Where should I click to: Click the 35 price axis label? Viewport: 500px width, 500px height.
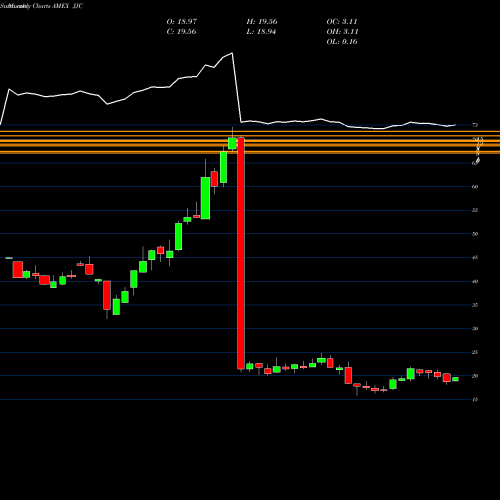click(x=475, y=305)
